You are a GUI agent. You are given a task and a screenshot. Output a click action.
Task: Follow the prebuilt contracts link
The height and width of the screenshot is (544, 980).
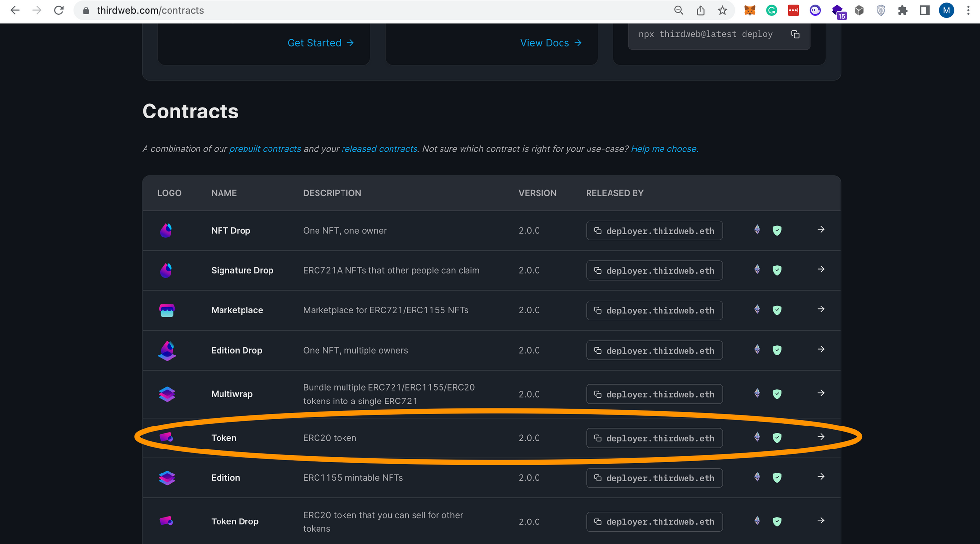[x=265, y=149]
